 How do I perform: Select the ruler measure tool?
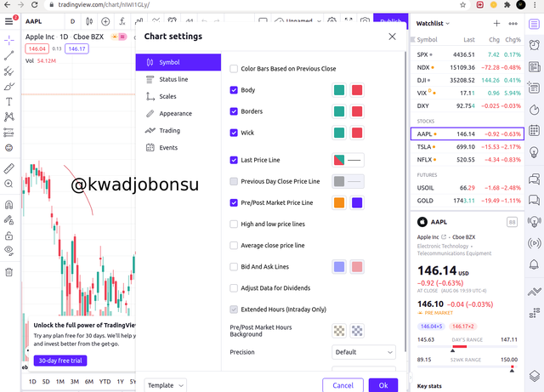9,168
